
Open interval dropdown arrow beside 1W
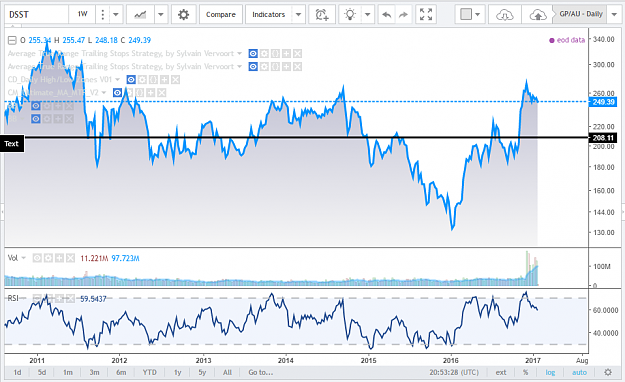point(116,15)
